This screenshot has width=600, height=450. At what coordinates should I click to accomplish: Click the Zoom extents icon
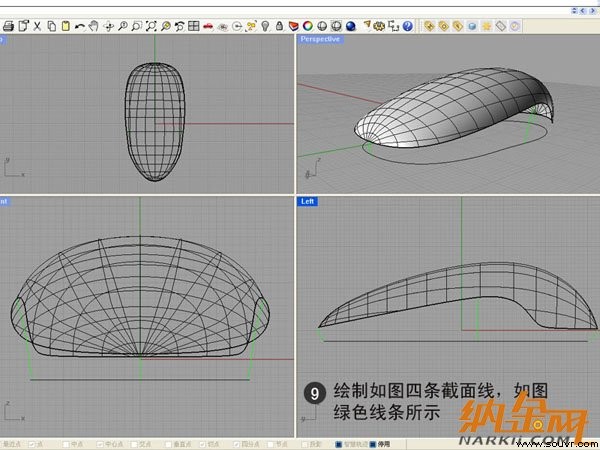151,26
